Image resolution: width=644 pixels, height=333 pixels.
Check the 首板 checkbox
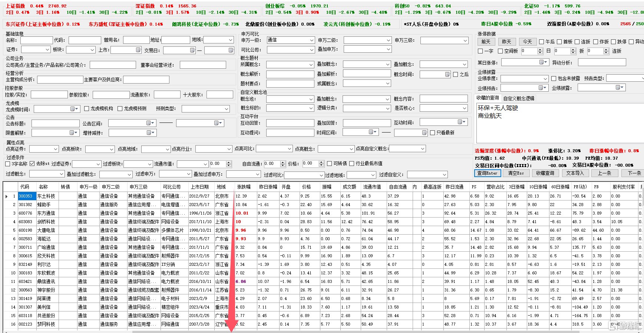coord(559,42)
